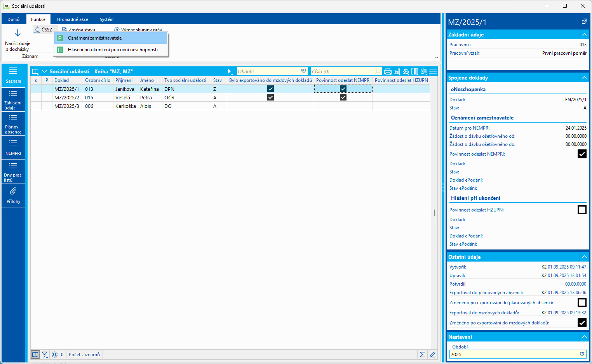Image resolution: width=592 pixels, height=364 pixels.
Task: Click the DPN event type cell
Action: 186,89
